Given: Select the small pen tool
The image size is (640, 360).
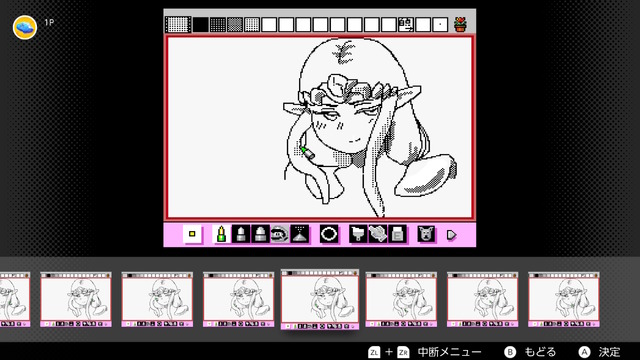Looking at the screenshot, I should tap(221, 234).
